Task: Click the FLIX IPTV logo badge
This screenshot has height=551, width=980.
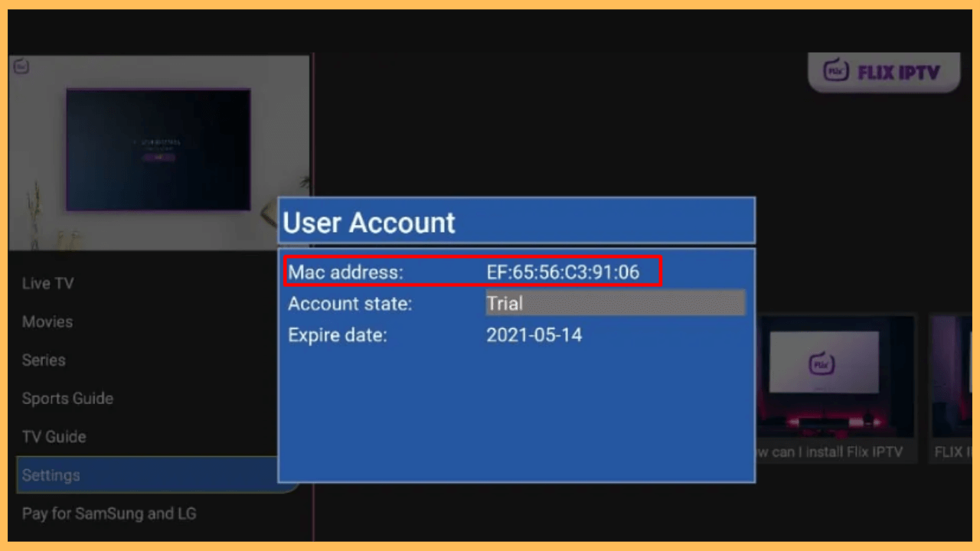Action: (884, 73)
